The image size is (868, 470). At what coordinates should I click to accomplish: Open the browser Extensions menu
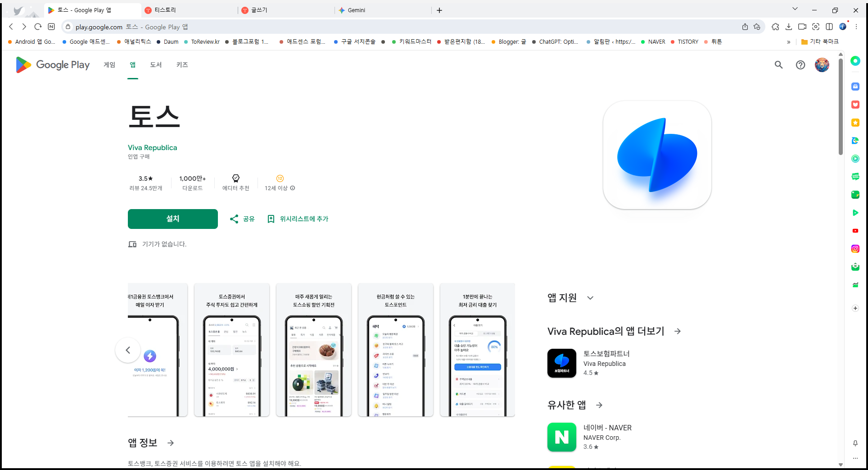pos(775,27)
